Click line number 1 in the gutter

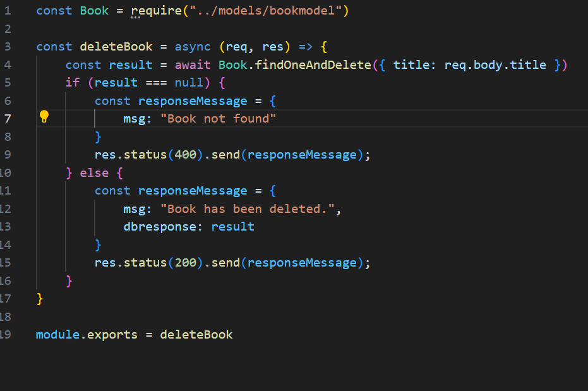click(x=8, y=11)
